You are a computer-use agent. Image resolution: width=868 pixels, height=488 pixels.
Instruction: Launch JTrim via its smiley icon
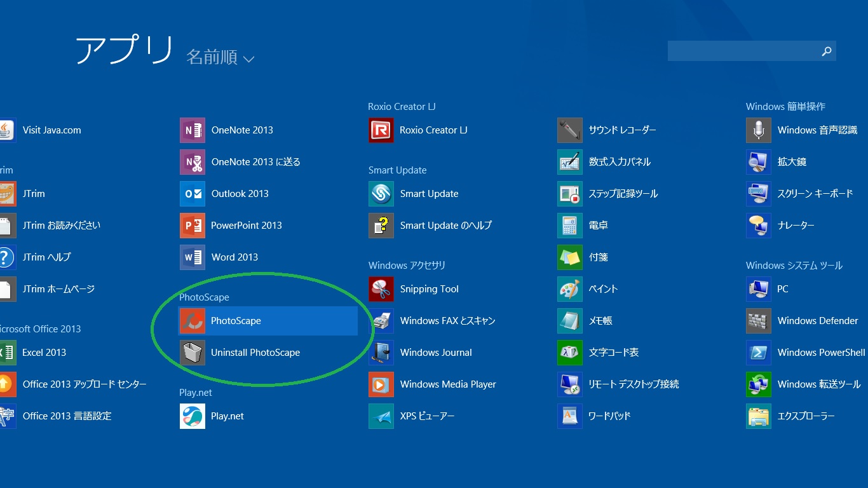(x=8, y=194)
